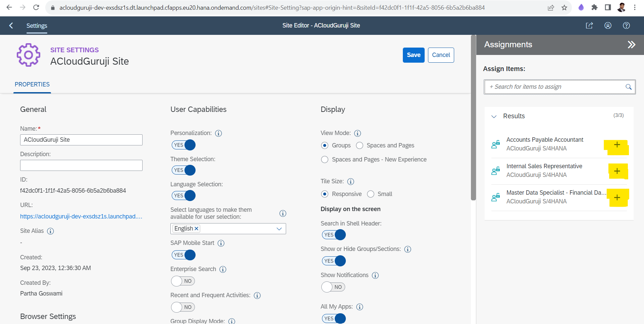
Task: Click the search magnifier in Assign Items
Action: [628, 87]
